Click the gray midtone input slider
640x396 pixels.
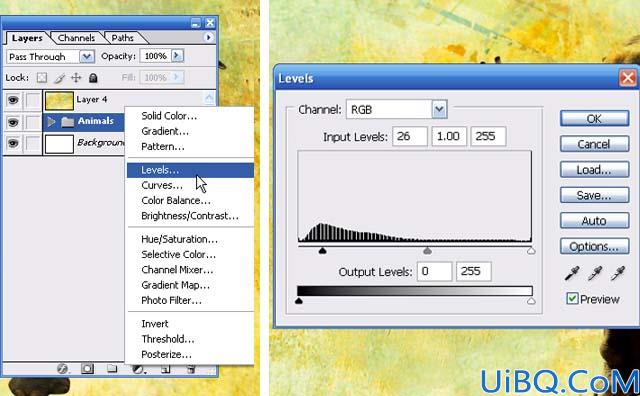coord(427,250)
